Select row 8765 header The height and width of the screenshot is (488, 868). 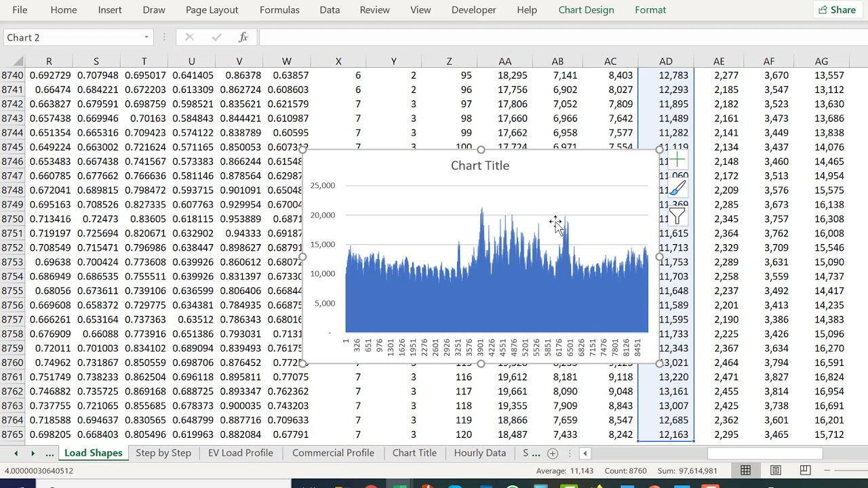coord(12,434)
